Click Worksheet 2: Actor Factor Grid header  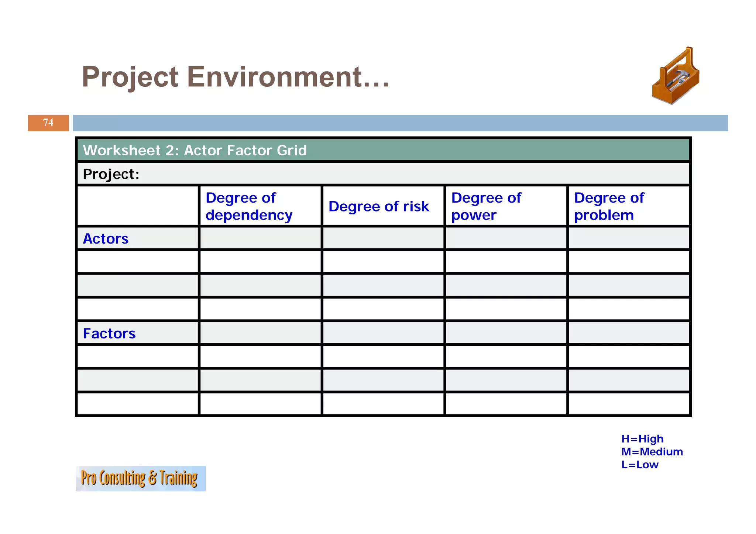383,150
